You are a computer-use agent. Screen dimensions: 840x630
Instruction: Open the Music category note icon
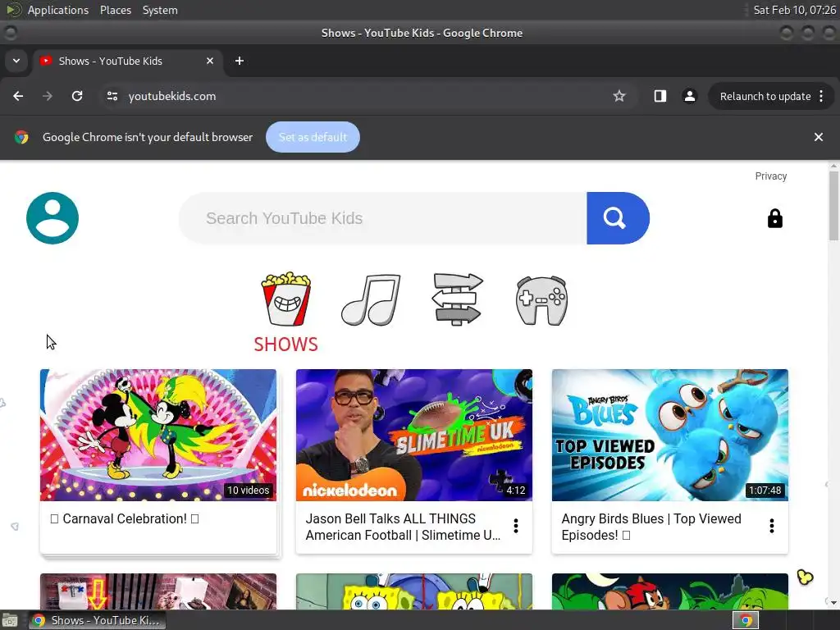371,299
